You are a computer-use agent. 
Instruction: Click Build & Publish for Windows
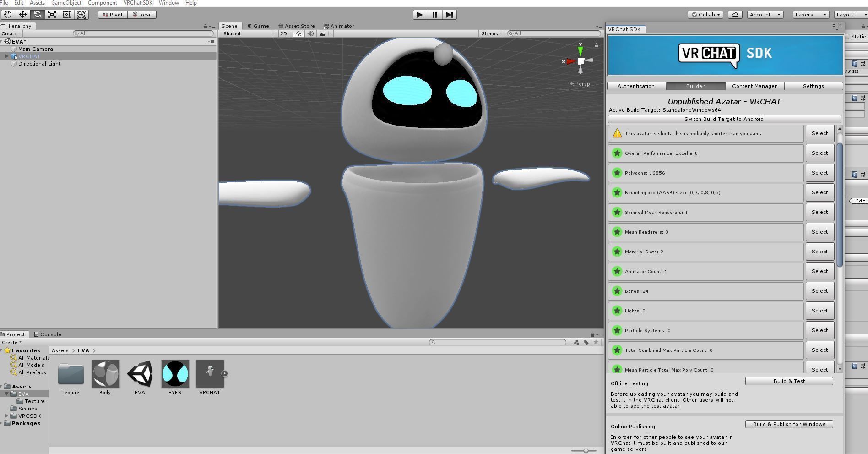(789, 424)
